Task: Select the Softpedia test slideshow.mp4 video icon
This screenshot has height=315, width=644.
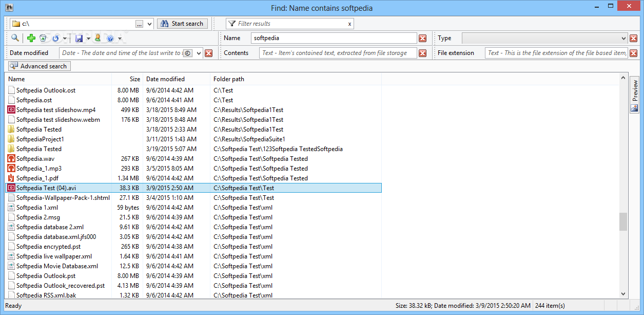Action: point(11,110)
